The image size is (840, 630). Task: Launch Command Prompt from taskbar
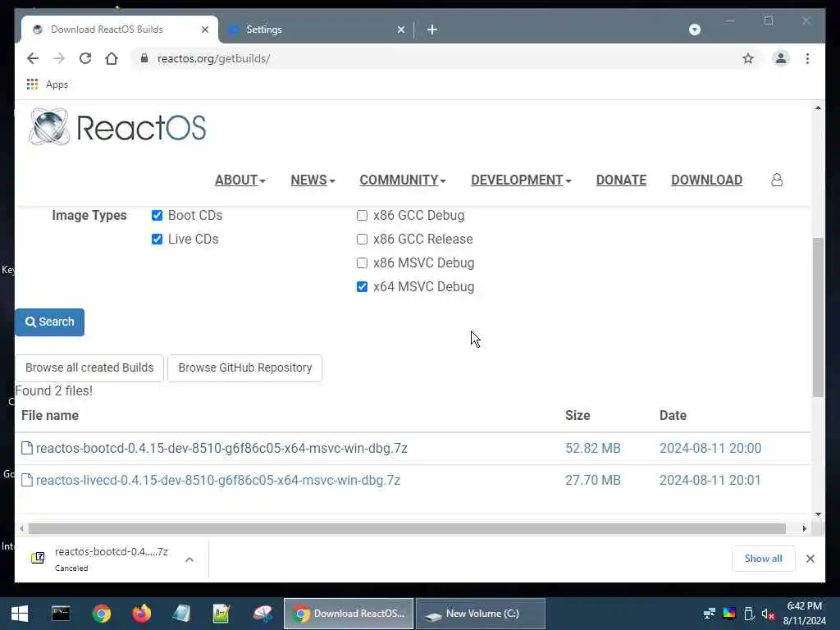61,614
